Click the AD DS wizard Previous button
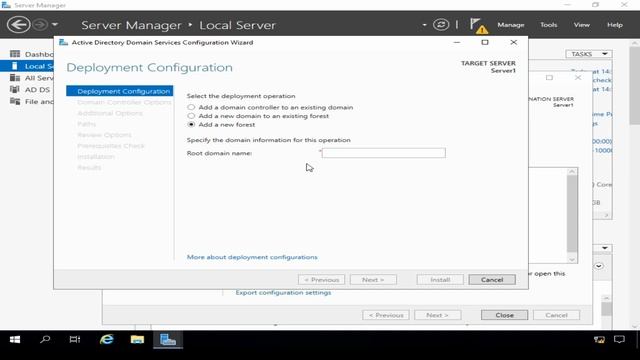This screenshot has width=640, height=360. pyautogui.click(x=322, y=280)
